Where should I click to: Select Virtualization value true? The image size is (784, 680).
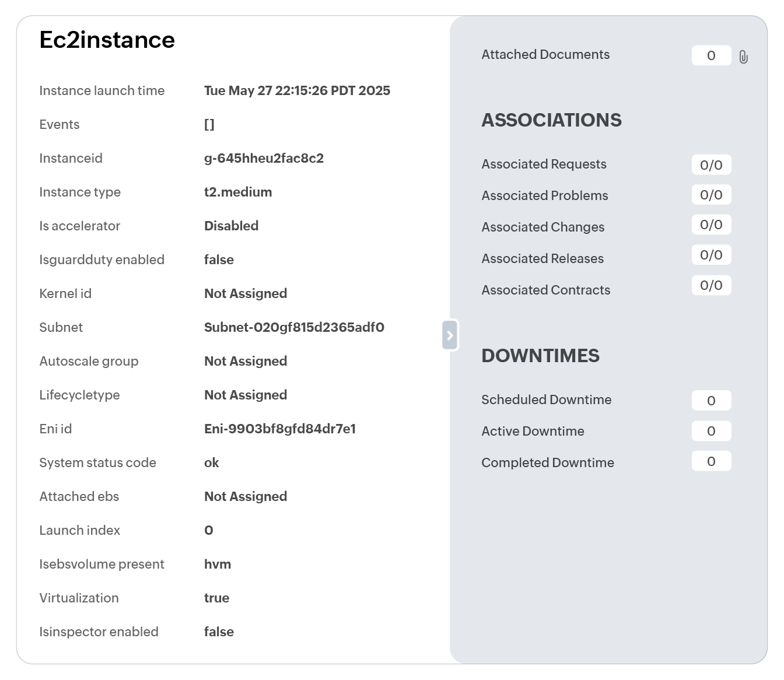tap(216, 598)
